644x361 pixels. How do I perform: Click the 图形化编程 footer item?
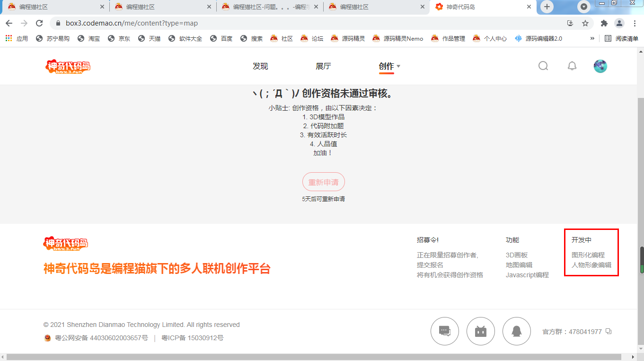pos(588,255)
